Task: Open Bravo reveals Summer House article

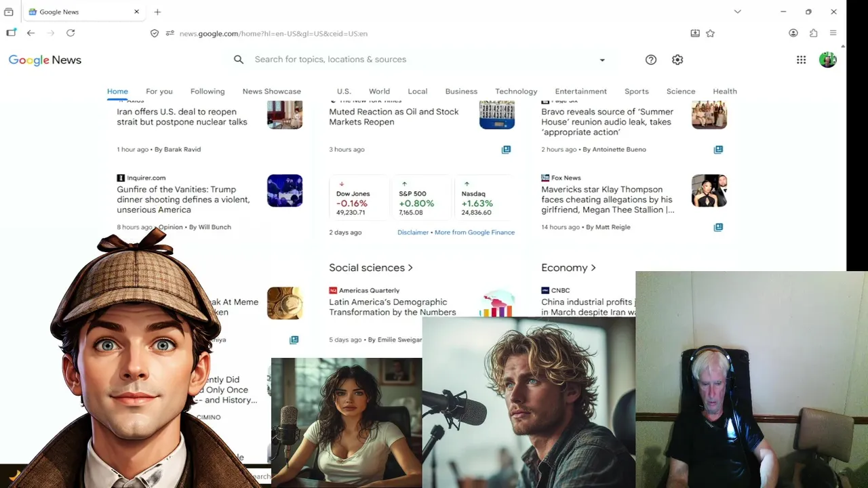Action: 608,122
